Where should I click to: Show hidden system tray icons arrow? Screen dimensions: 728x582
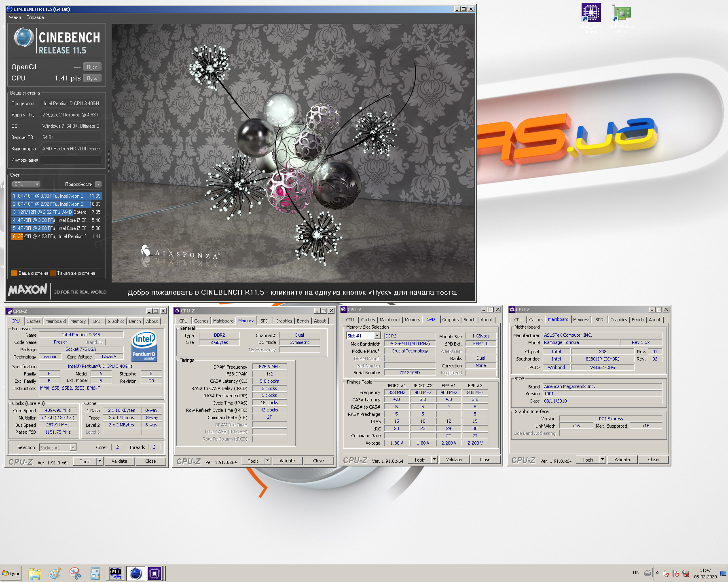tap(657, 573)
